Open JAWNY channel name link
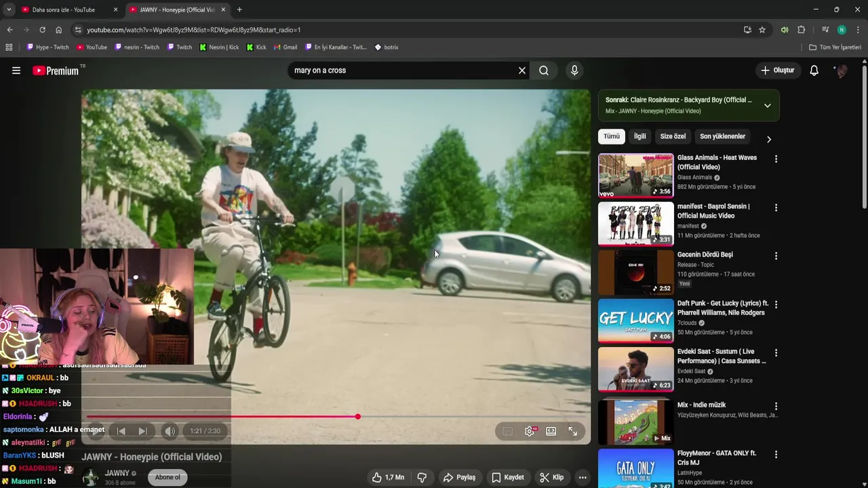 [x=117, y=473]
